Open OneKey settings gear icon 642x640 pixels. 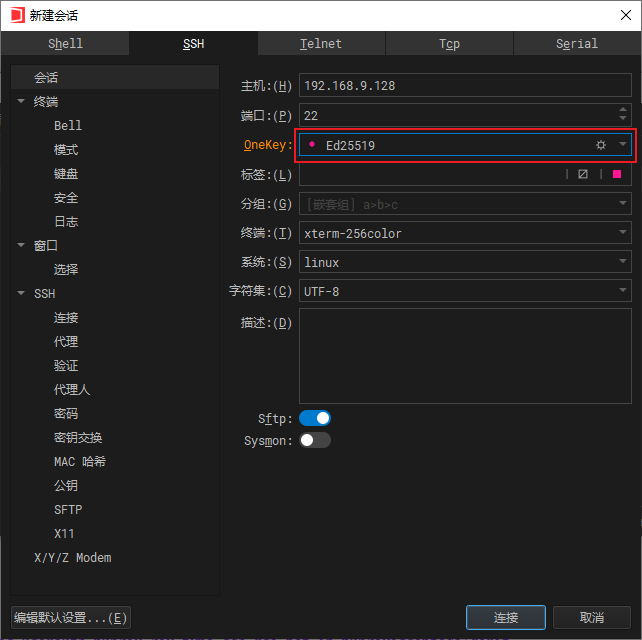coord(601,145)
